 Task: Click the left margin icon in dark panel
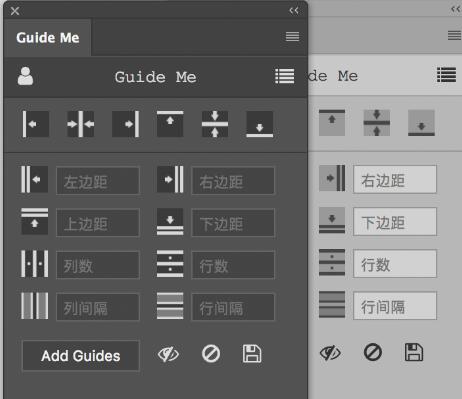coord(34,179)
